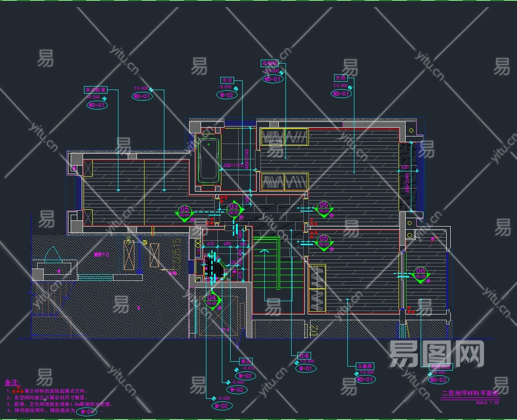Viewport: 517px width, 420px height.
Task: Select the 630 dimension text
Action: point(405,167)
